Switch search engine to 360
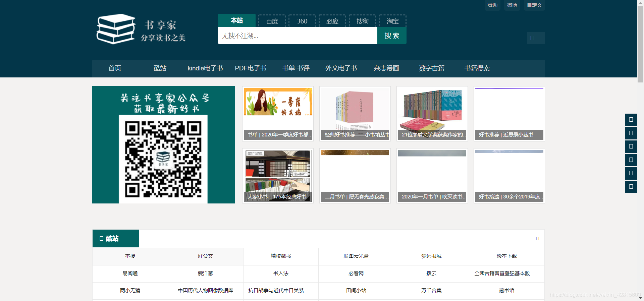 [x=302, y=21]
